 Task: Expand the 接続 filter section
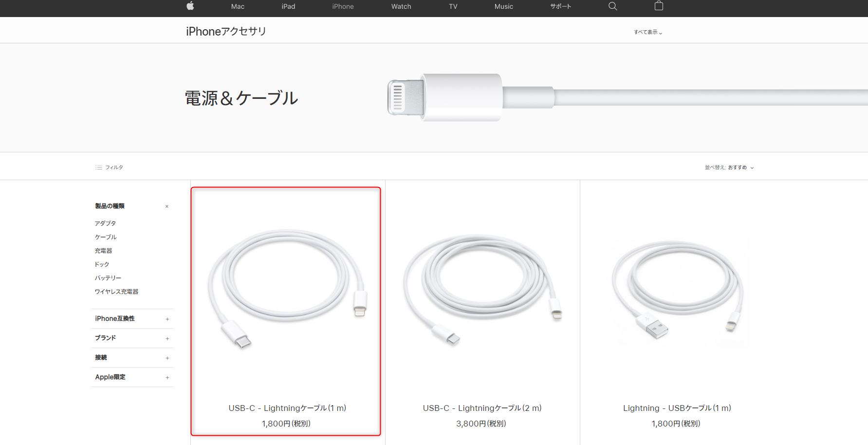(167, 358)
